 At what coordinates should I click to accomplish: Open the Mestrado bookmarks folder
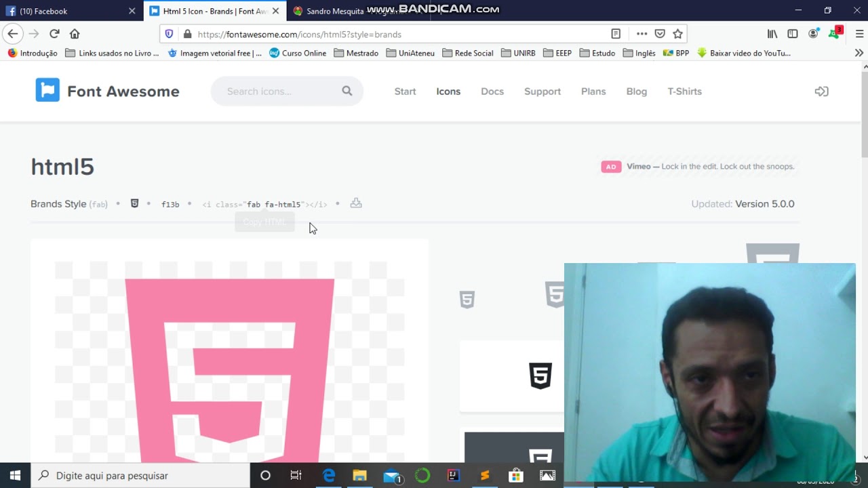[356, 53]
